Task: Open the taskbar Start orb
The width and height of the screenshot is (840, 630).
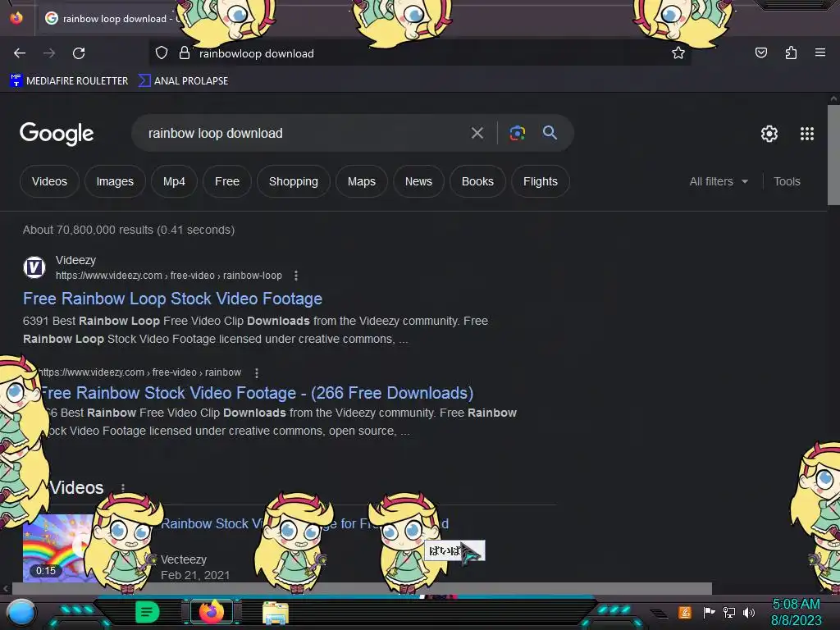Action: click(21, 613)
